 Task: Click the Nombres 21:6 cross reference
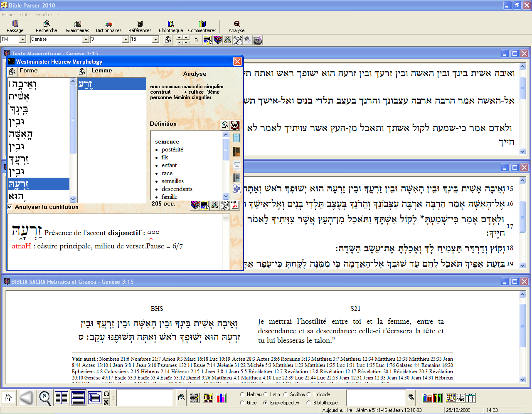[x=114, y=359]
